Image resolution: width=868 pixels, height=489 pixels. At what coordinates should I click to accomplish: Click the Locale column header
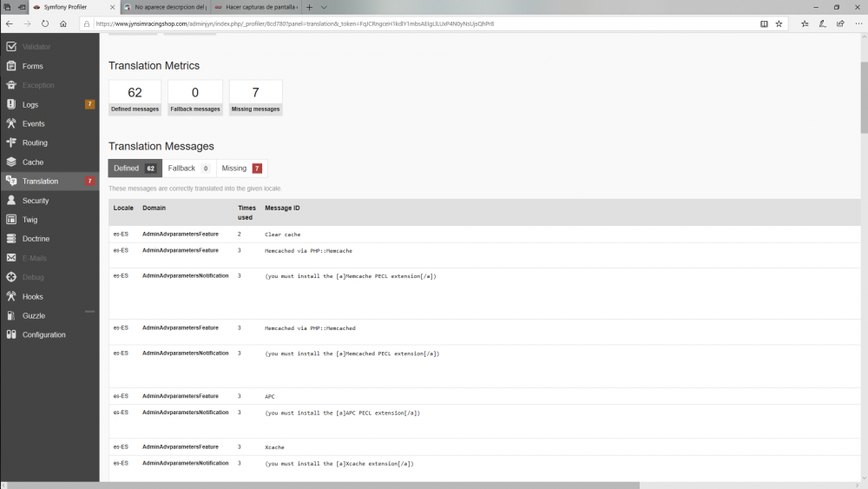click(123, 208)
